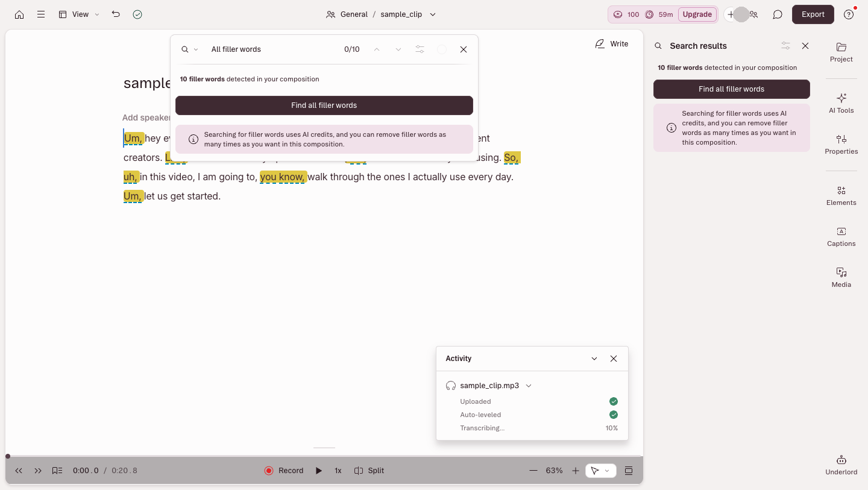This screenshot has width=868, height=490.
Task: Toggle the round switch in filler search bar
Action: pyautogui.click(x=442, y=49)
